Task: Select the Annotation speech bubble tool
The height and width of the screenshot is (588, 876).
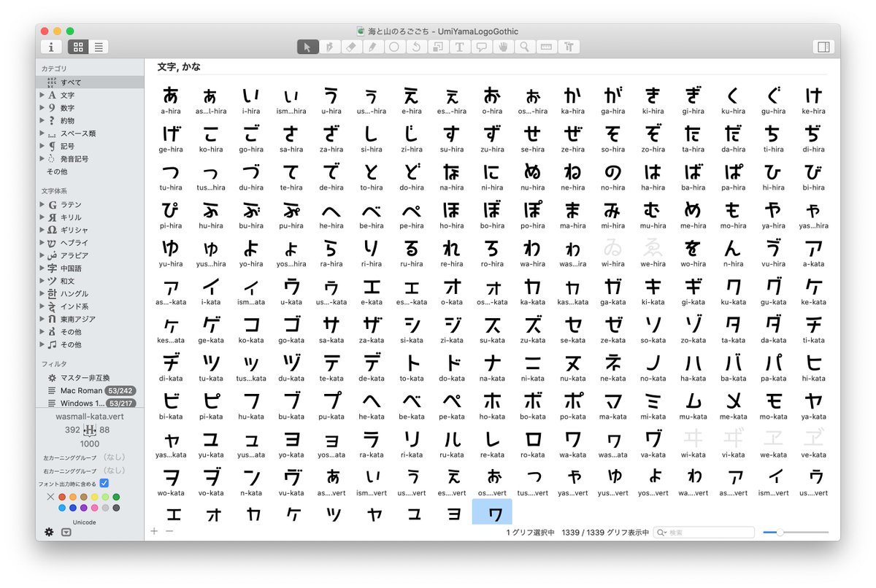Action: pos(480,47)
